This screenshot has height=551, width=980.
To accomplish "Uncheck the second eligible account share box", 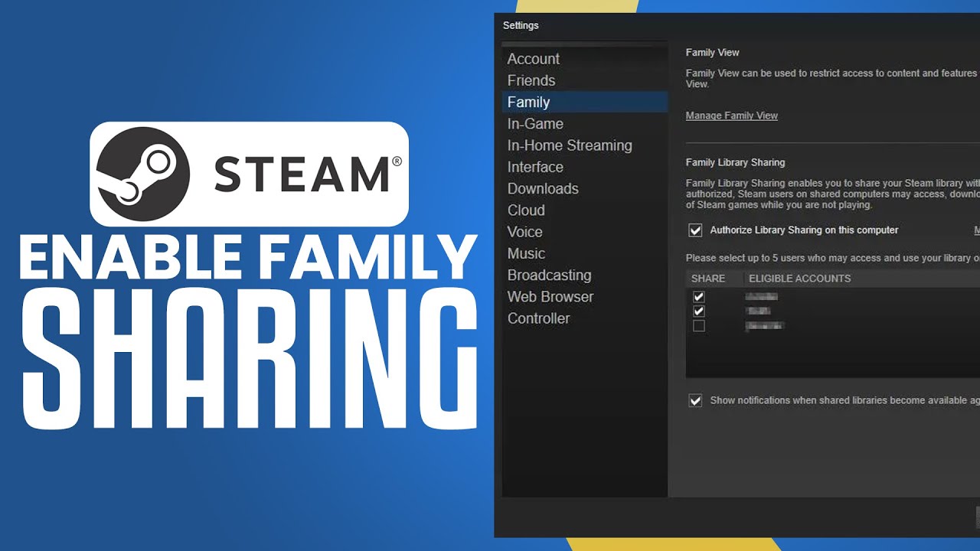I will point(698,311).
